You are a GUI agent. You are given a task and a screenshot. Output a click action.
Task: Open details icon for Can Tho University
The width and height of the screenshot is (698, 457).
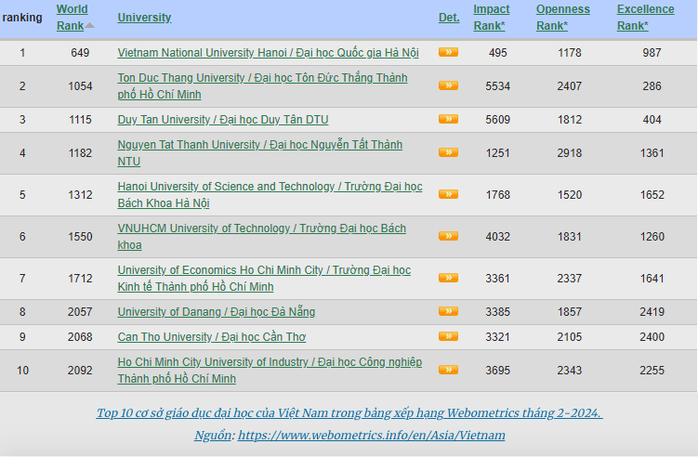point(448,336)
